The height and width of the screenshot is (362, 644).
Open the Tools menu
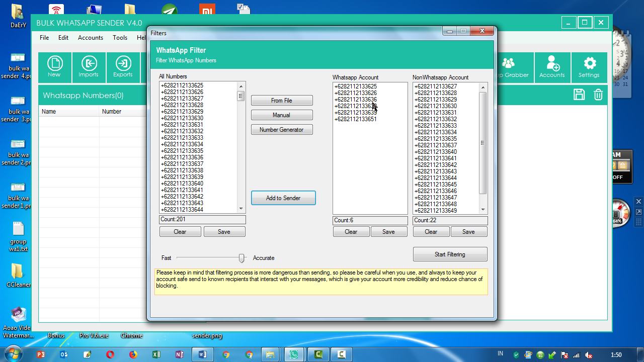[x=120, y=38]
